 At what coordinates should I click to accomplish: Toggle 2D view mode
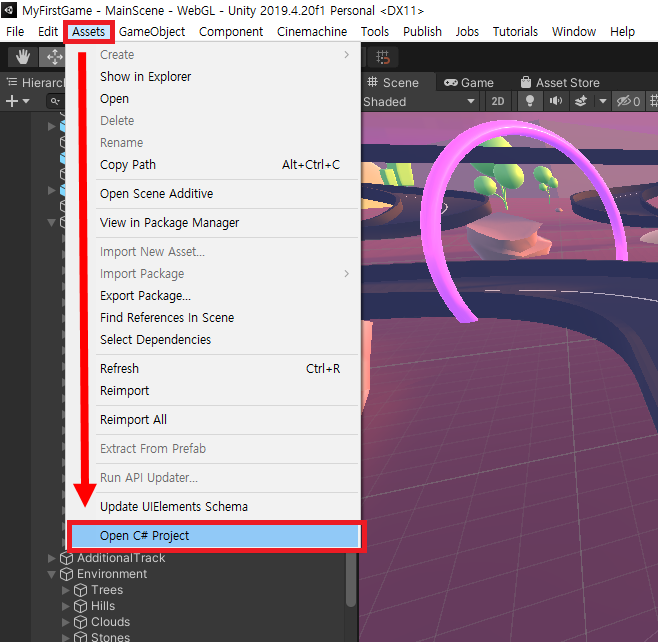[497, 101]
